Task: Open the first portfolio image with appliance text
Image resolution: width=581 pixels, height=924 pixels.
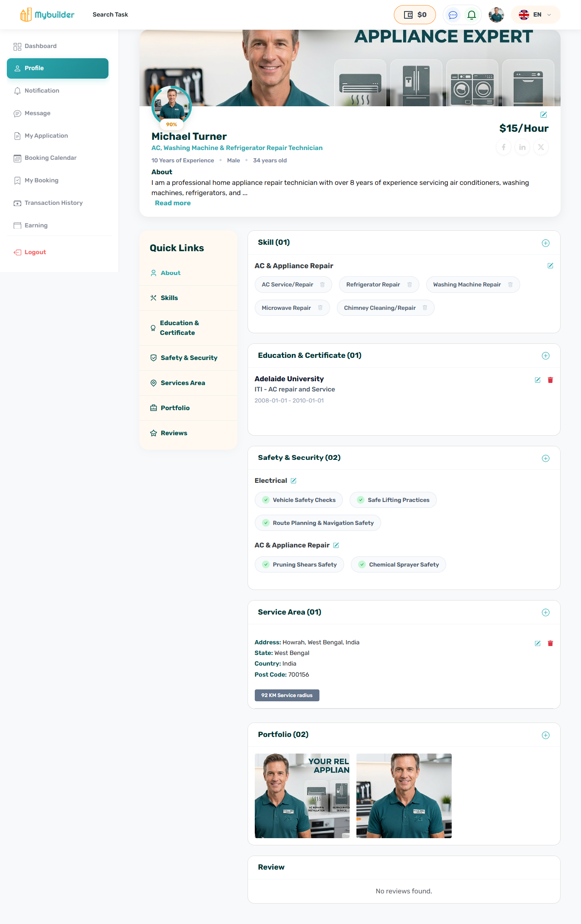Action: tap(302, 796)
